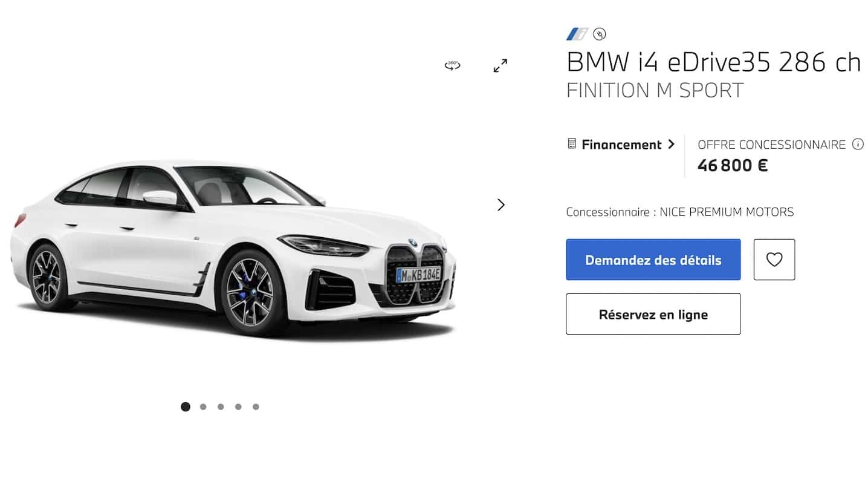Viewport: 868px width, 484px height.
Task: Open financing options with the right arrow
Action: point(671,144)
